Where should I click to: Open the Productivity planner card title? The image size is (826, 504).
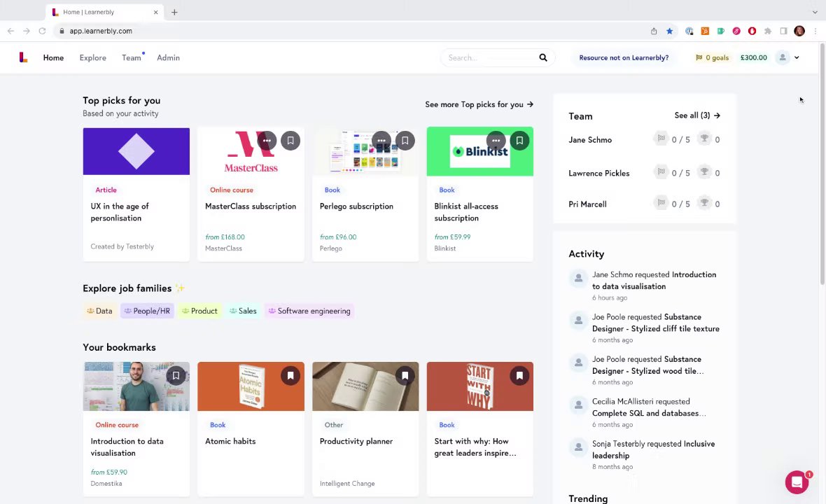[x=356, y=441]
